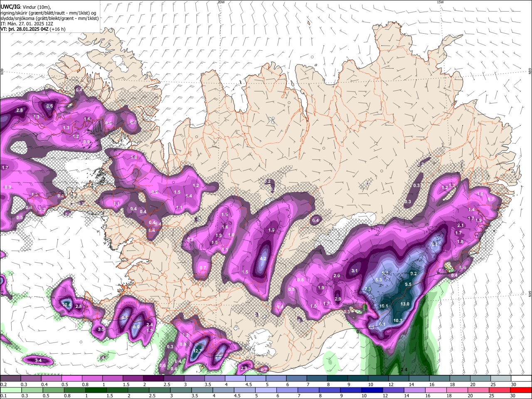Pick the upper legend swatch starting at 0.2
The image size is (532, 399).
pos(10,378)
